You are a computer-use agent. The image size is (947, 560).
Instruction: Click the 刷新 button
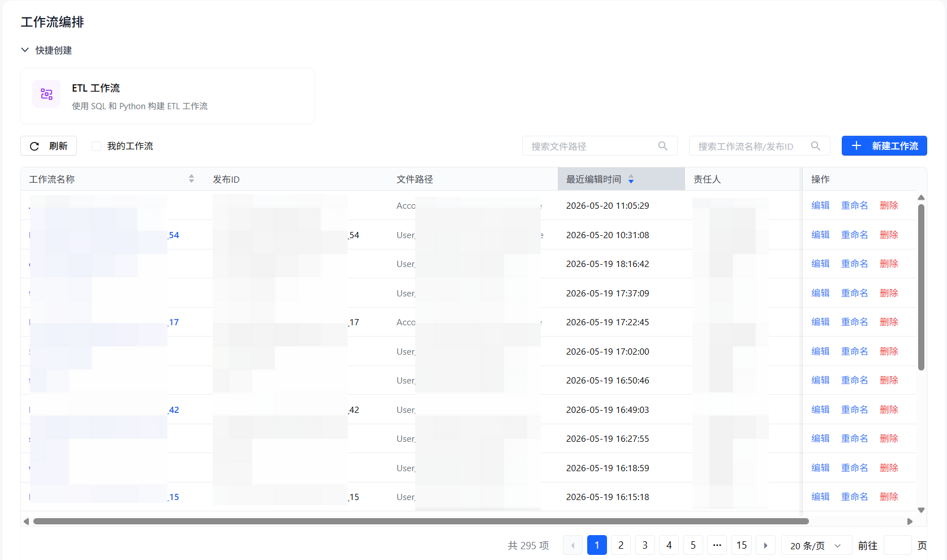[49, 146]
